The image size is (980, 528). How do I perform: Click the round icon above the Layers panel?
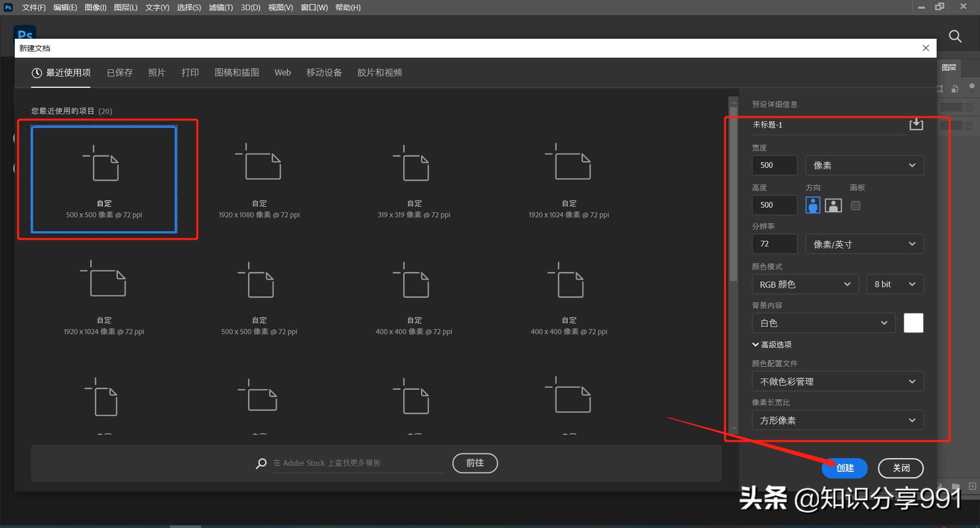coord(971,87)
